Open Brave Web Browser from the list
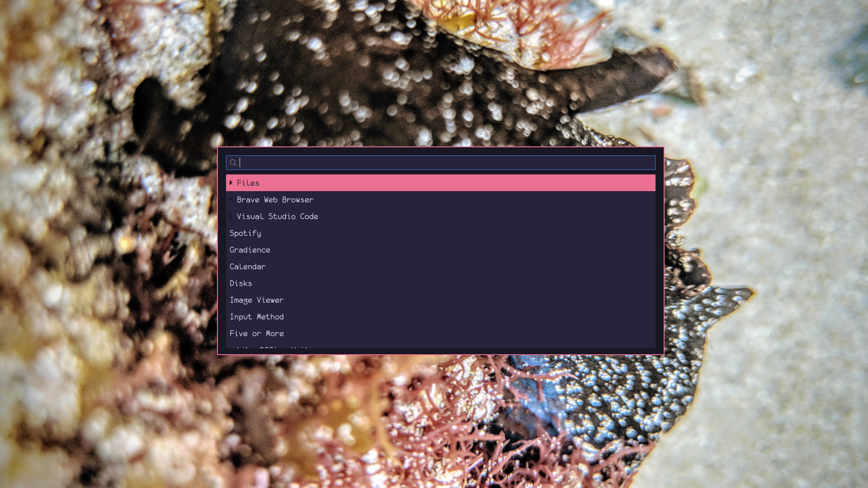868x488 pixels. click(x=275, y=200)
